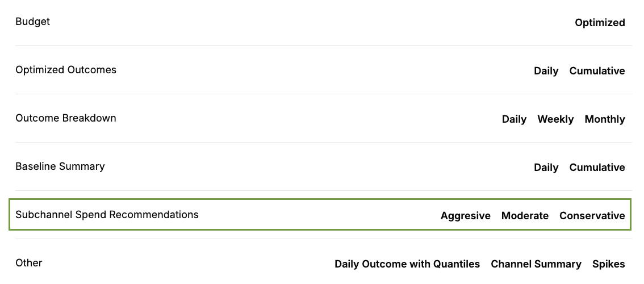Click the Other row label
This screenshot has width=644, height=284.
pyautogui.click(x=29, y=263)
